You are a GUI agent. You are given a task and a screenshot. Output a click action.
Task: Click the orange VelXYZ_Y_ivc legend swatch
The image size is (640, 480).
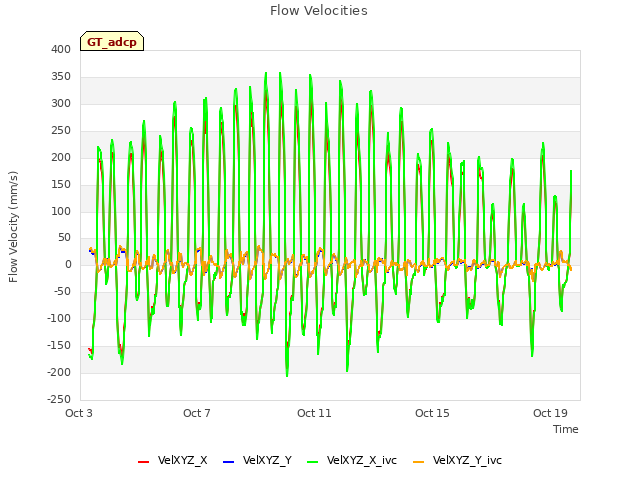(x=418, y=462)
